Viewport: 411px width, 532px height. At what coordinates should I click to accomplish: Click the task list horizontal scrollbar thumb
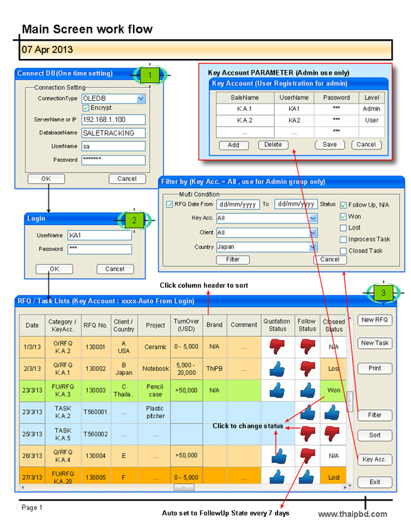click(184, 487)
